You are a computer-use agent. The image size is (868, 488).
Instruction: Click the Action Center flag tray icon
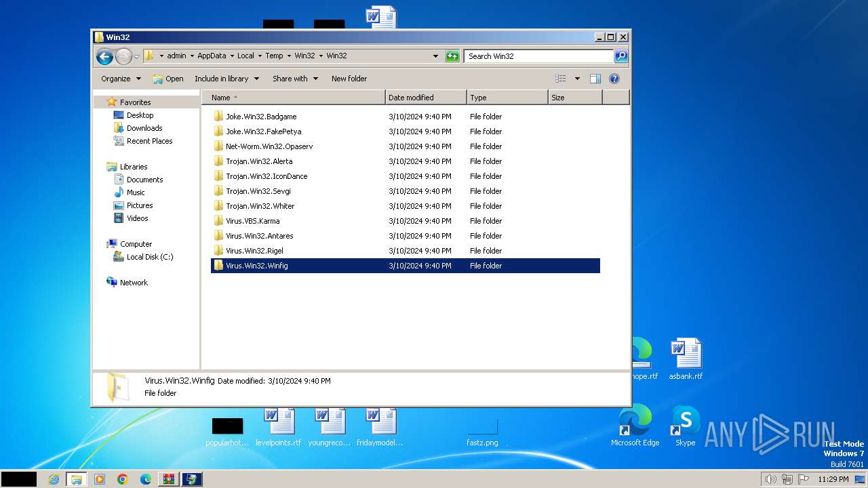(804, 479)
